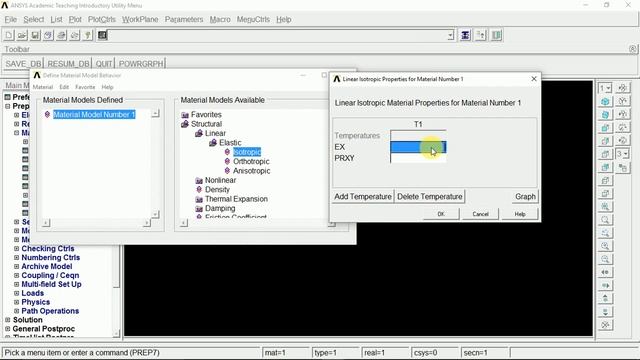Select Density material property
This screenshot has height=360, width=640.
[x=217, y=190]
